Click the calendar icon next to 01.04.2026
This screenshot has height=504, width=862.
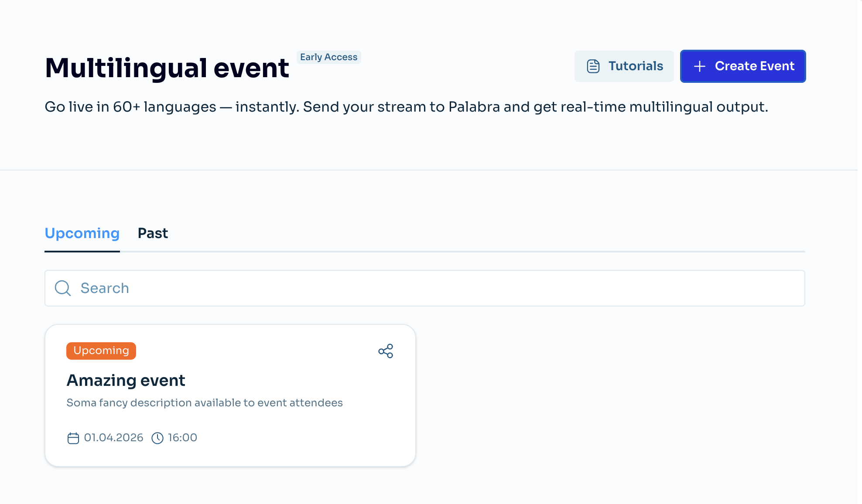point(73,438)
